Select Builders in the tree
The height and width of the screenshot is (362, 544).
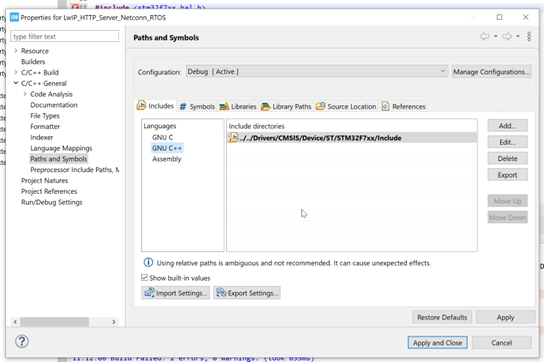coord(33,61)
